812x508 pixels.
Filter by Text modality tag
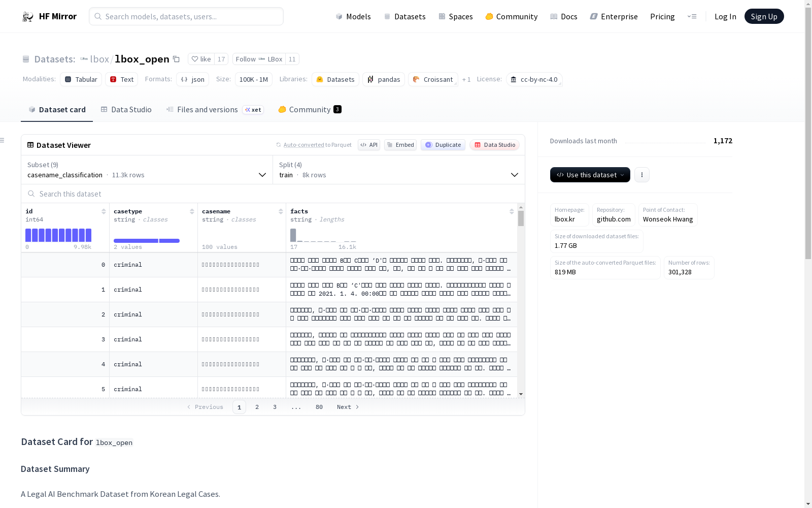[122, 79]
